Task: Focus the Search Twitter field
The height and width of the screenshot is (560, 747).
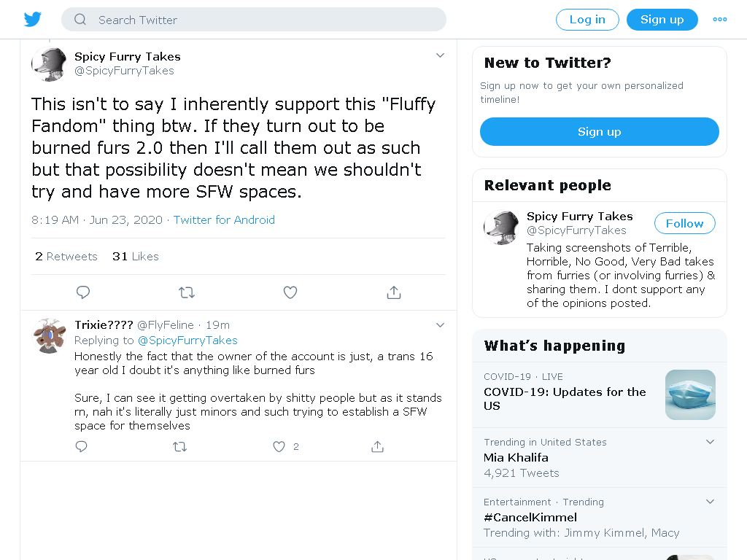Action: (x=254, y=20)
